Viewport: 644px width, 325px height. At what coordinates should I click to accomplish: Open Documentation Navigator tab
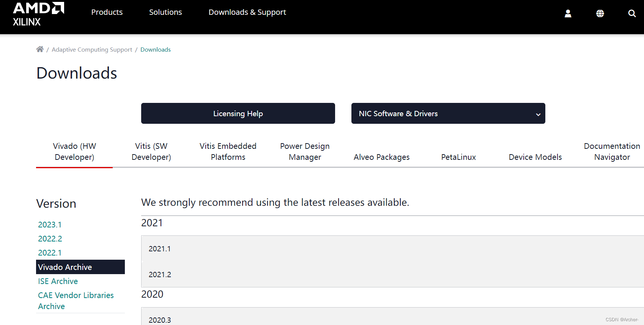pos(612,151)
